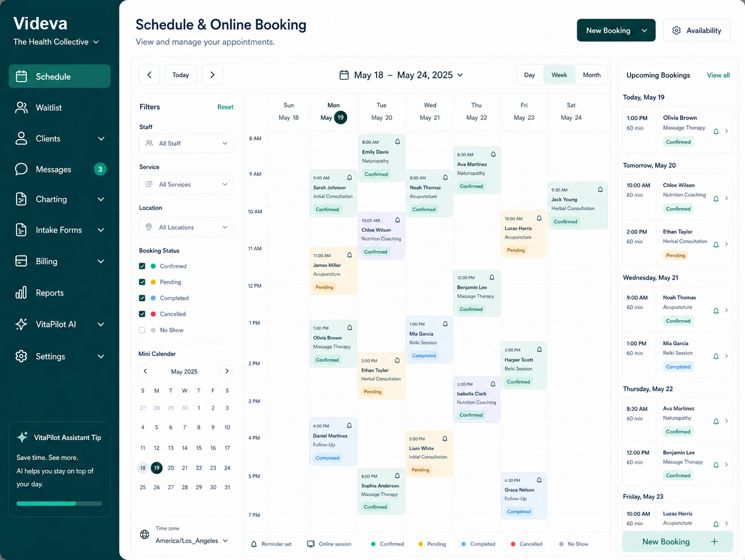Expand the All Services dropdown
The image size is (745, 560).
pos(186,184)
